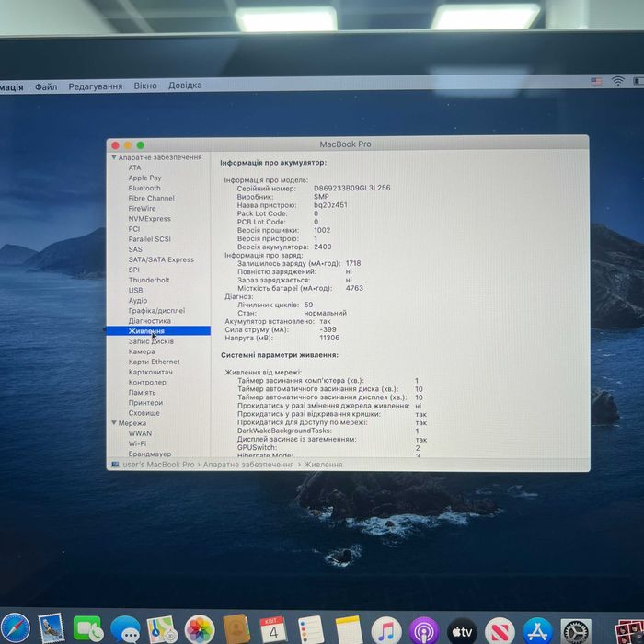Click user's MacBook Pro in path bar
Image resolution: width=644 pixels, height=644 pixels.
(x=158, y=464)
